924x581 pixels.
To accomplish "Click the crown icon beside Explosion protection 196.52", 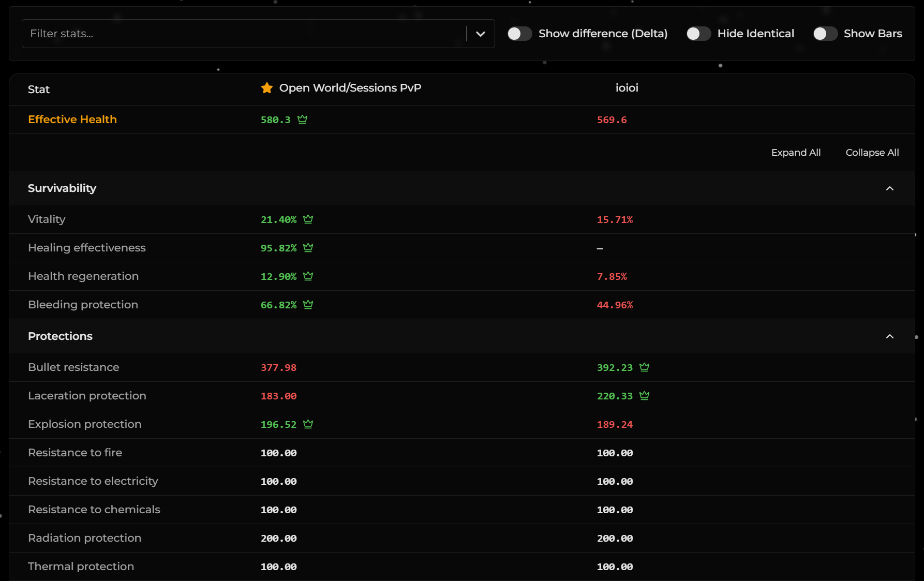I will pos(308,424).
